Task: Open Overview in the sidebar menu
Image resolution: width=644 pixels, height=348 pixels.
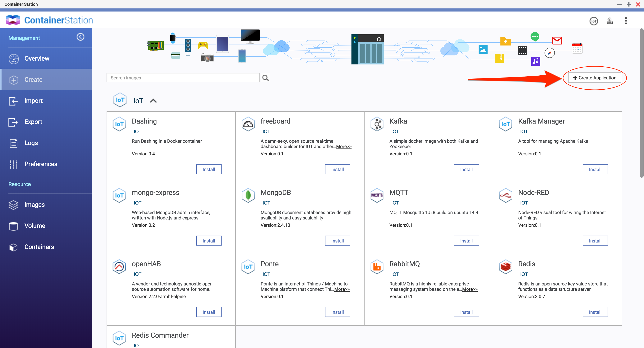Action: pos(37,59)
